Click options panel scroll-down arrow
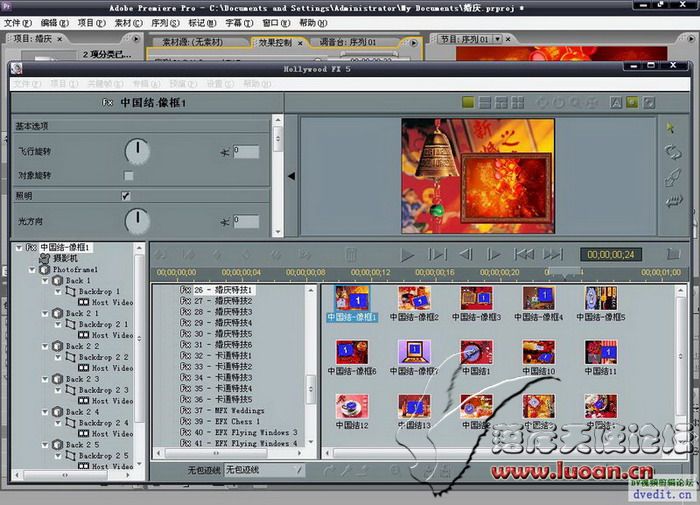The image size is (700, 505). (278, 232)
